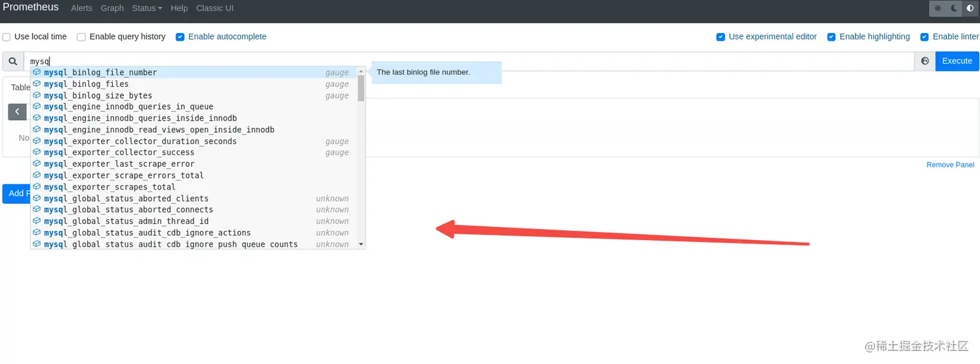The width and height of the screenshot is (980, 364).
Task: Click cube icon next to mysql_binlog_files
Action: 37,84
